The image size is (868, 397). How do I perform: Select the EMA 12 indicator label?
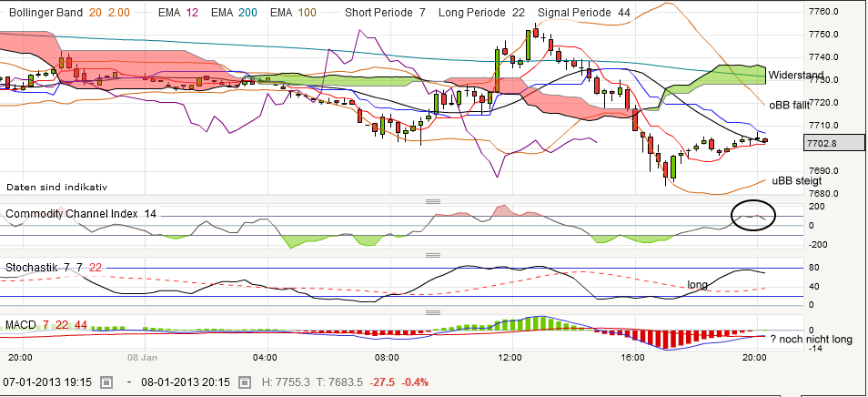click(x=178, y=12)
